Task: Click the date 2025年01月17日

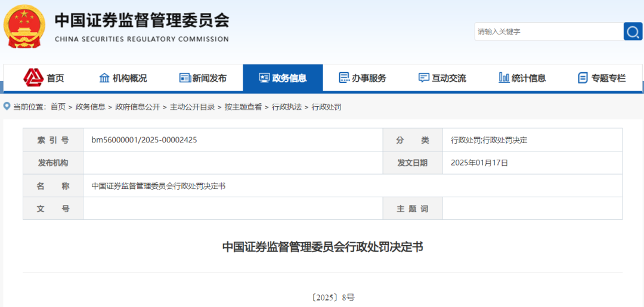Action: point(479,163)
